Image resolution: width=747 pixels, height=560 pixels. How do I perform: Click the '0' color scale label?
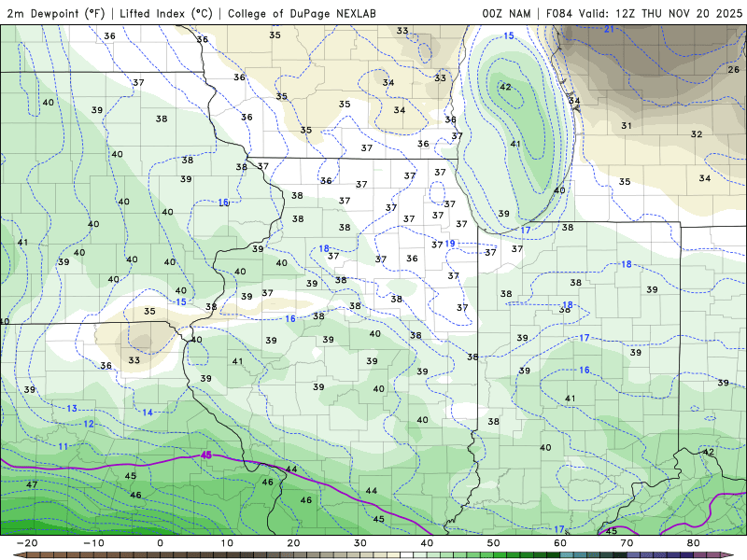pos(160,543)
